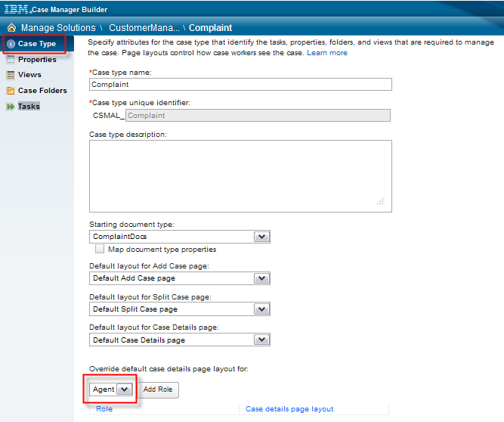Open the Case Folders section
The image size is (504, 422).
42,91
